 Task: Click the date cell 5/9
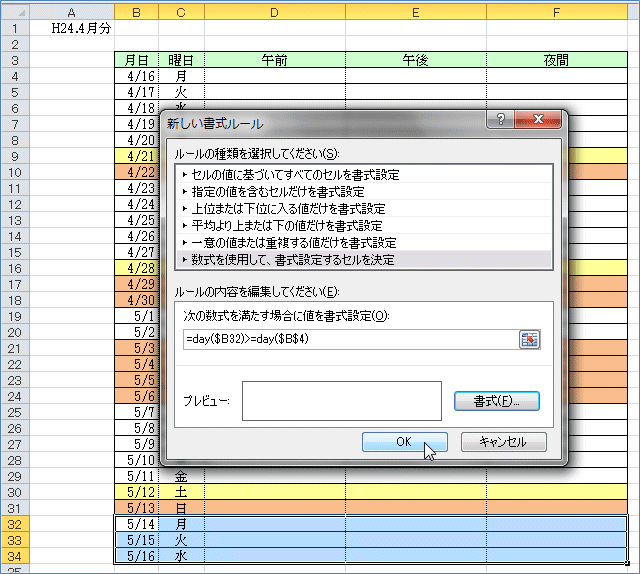pos(136,444)
